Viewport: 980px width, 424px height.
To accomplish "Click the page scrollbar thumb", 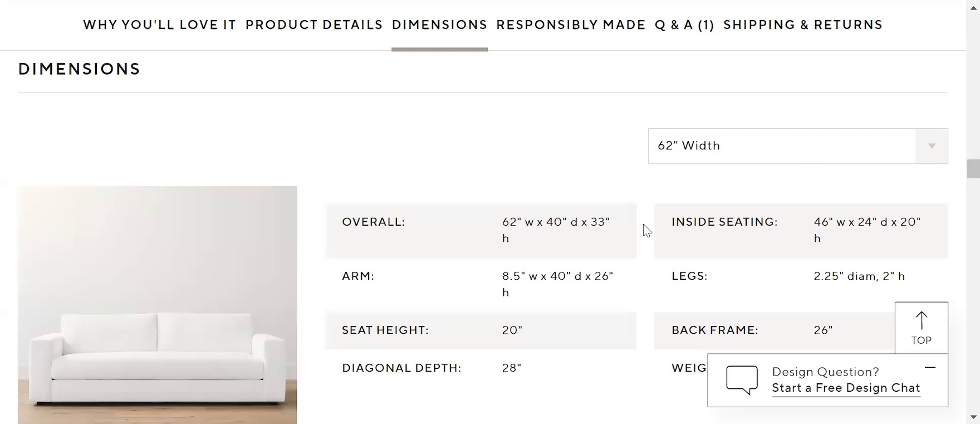I will click(x=973, y=169).
